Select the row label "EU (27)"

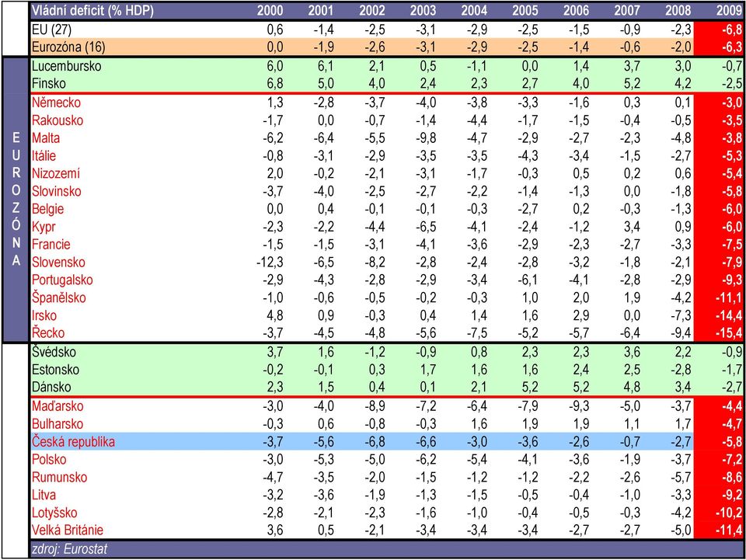click(x=51, y=30)
